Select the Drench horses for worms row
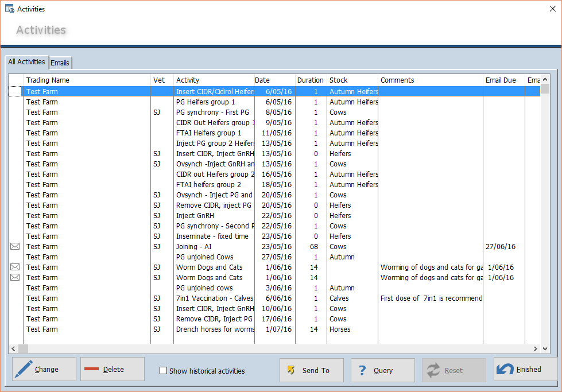562x392 pixels. (x=274, y=329)
